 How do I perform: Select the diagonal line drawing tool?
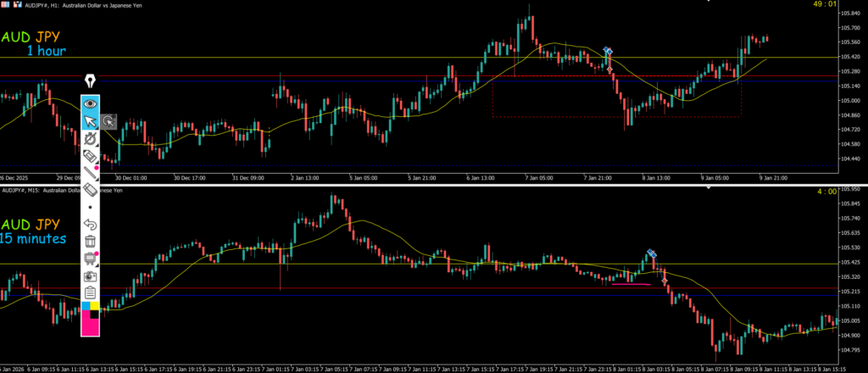click(90, 174)
